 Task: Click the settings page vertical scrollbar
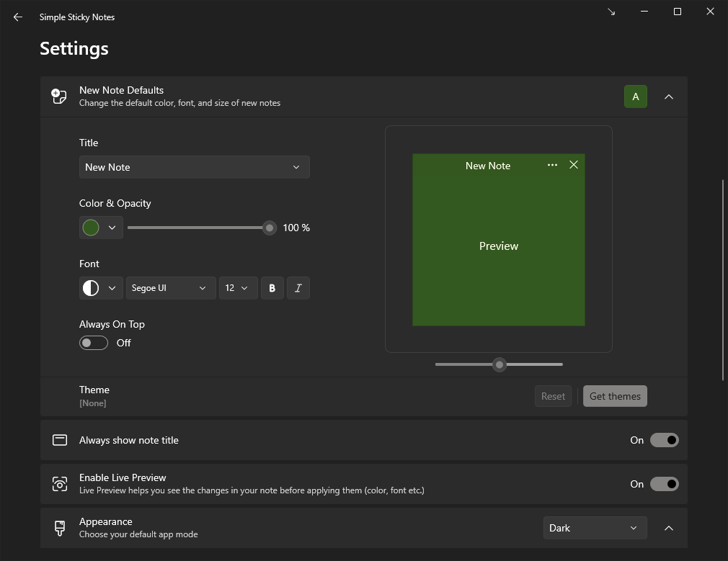pos(722,280)
